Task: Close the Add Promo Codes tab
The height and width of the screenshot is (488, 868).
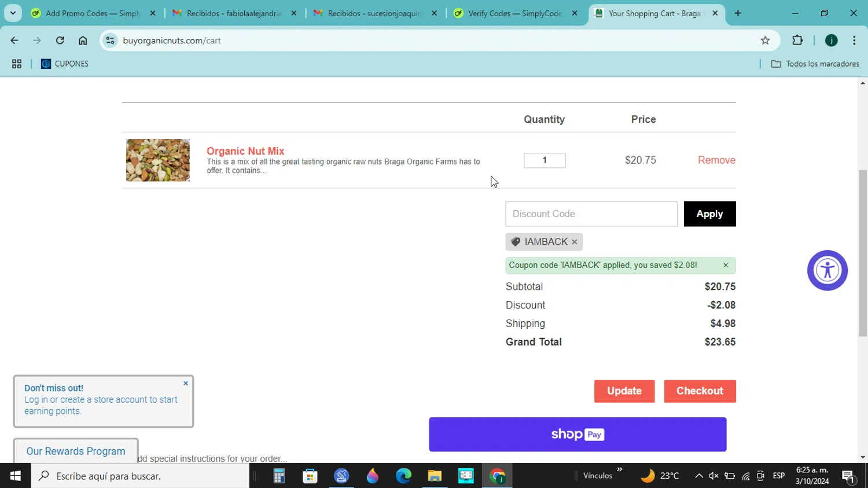Action: pos(153,13)
